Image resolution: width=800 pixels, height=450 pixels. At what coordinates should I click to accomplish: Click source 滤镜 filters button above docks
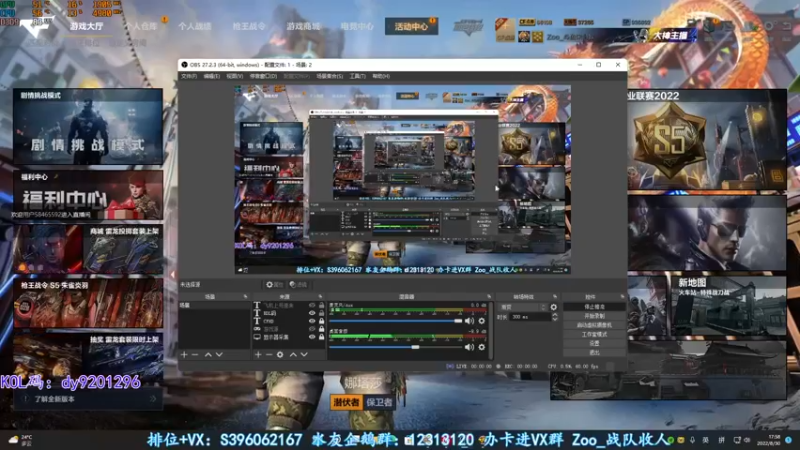[298, 285]
